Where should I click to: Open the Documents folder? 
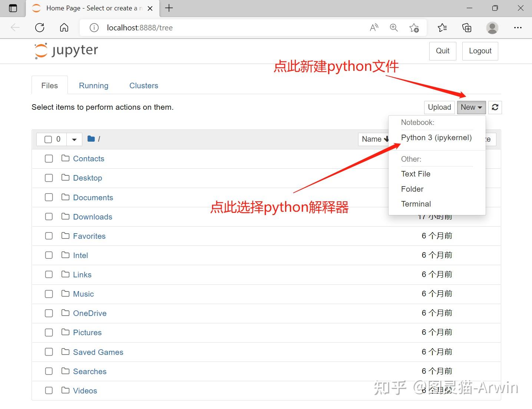click(93, 197)
